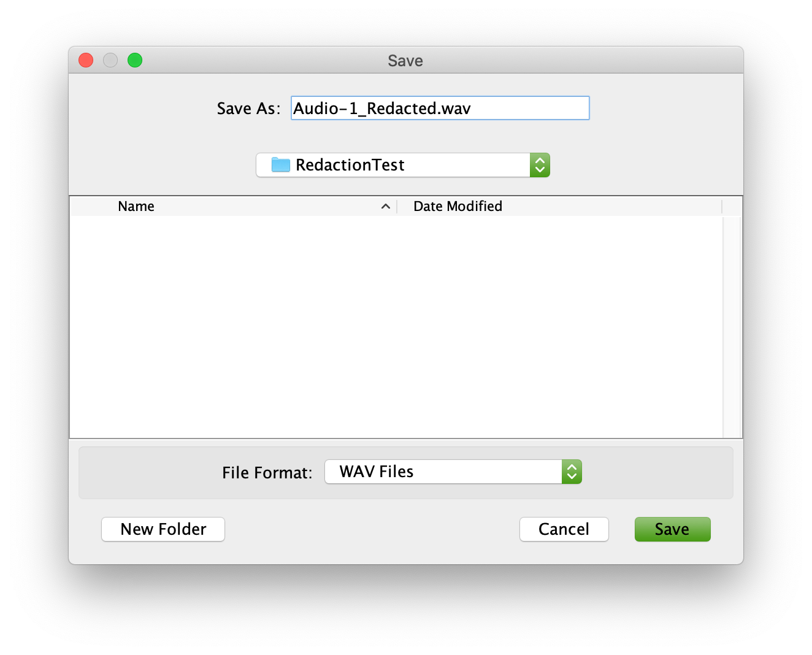Click the yellow minimize button

pyautogui.click(x=110, y=60)
